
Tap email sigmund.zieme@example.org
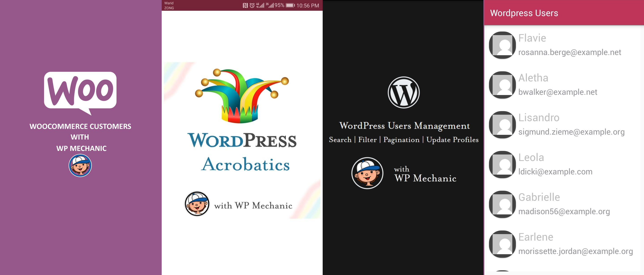click(572, 132)
